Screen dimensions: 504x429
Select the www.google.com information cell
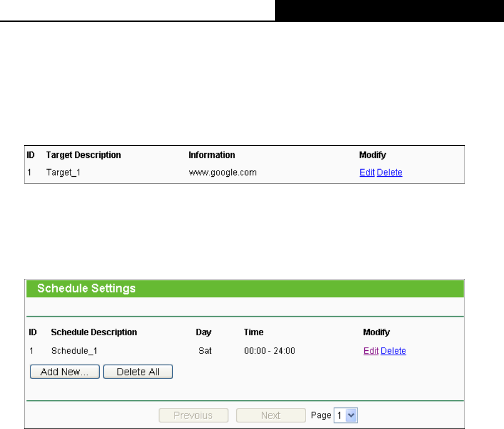point(223,172)
